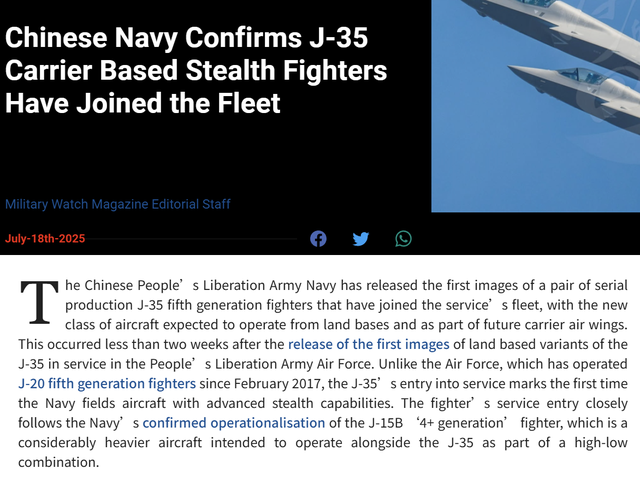Follow the "release of the first images" link
Image resolution: width=640 pixels, height=486 pixels.
[369, 344]
